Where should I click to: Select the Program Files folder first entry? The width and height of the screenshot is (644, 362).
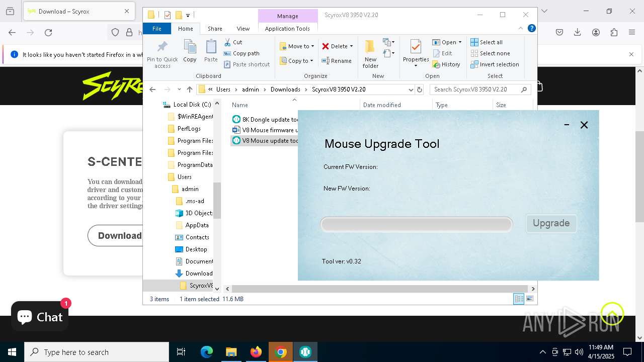(x=190, y=141)
